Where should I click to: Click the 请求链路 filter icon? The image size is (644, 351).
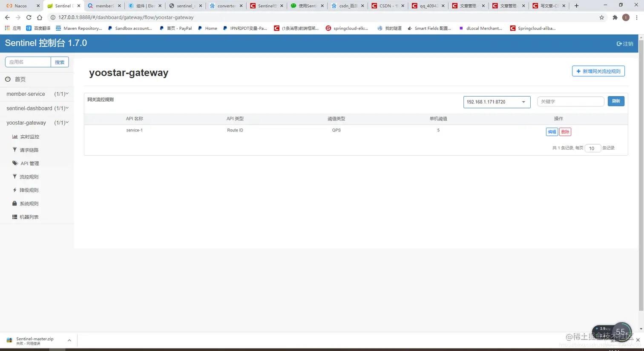pyautogui.click(x=15, y=150)
